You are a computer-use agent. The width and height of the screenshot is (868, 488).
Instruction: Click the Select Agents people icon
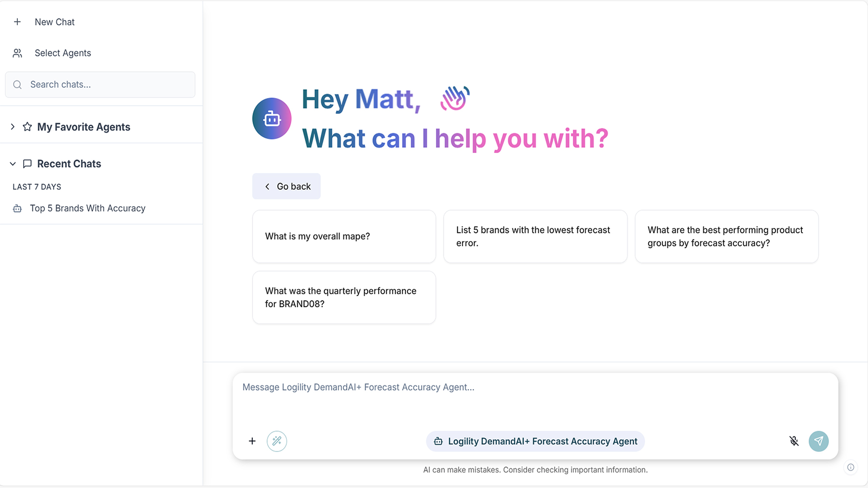point(17,53)
